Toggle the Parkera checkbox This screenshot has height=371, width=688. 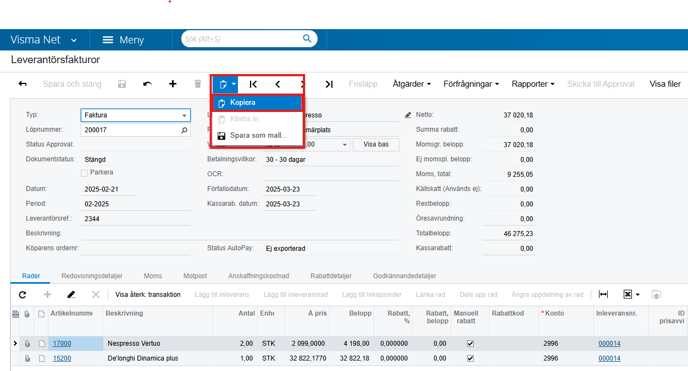(x=84, y=173)
